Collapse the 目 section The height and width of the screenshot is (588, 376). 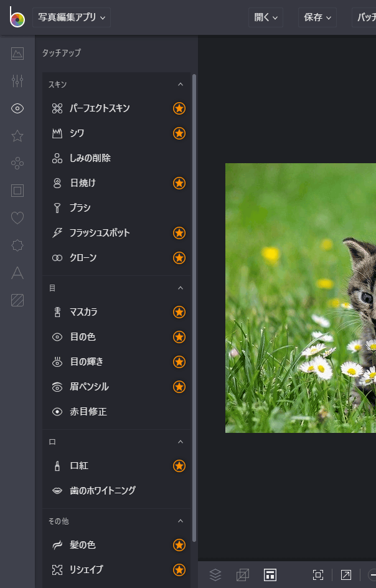coord(181,288)
